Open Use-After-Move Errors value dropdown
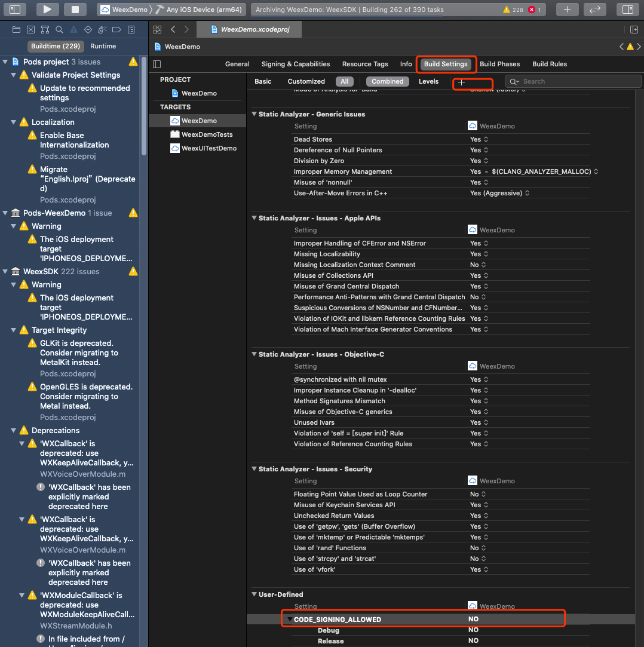The image size is (644, 647). point(499,193)
